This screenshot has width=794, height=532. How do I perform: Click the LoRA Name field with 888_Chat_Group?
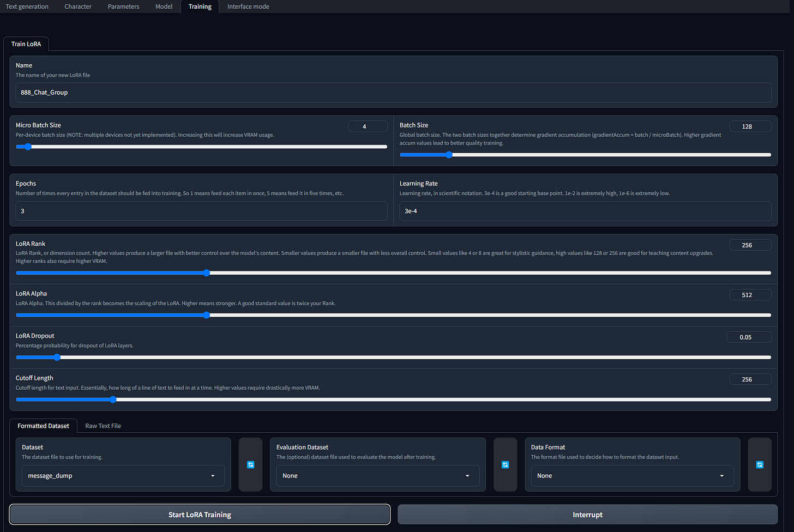coord(393,93)
